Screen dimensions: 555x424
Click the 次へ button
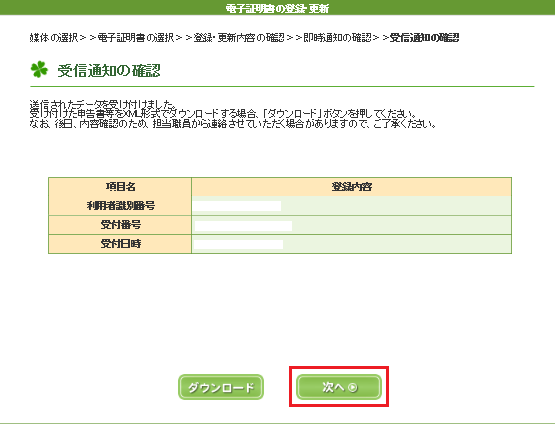339,387
